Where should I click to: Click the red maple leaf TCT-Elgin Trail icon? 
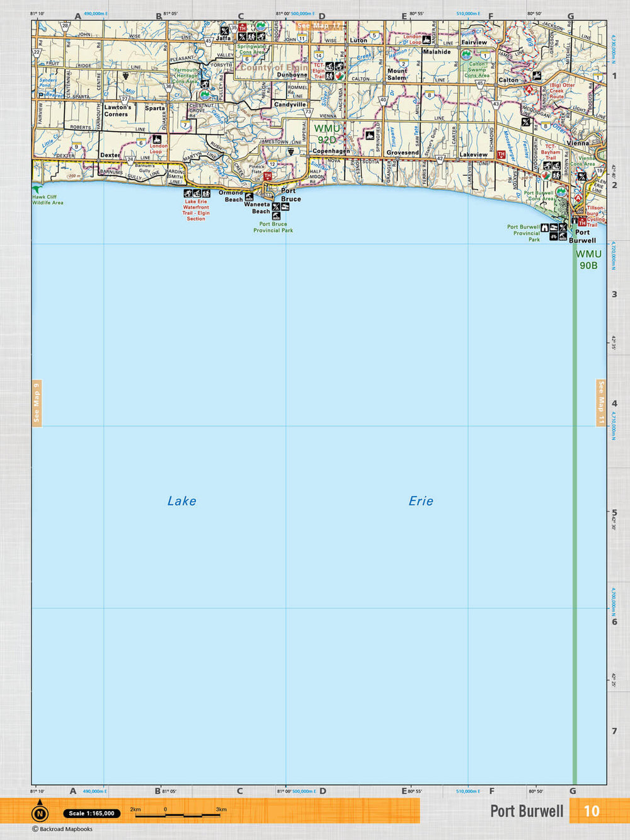(339, 76)
